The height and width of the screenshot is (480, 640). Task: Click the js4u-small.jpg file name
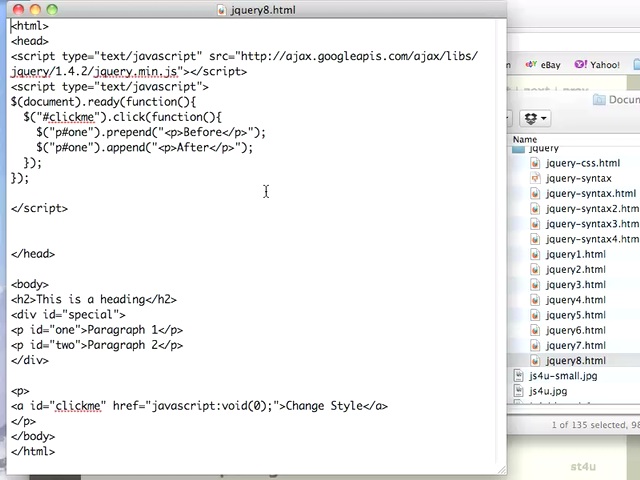(563, 376)
